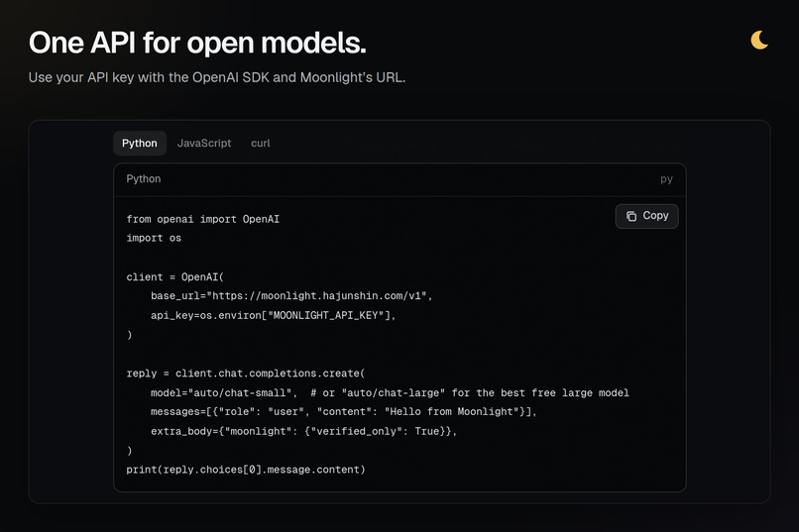799x532 pixels.
Task: Click the client = OpenAI( code line
Action: pyautogui.click(x=174, y=277)
